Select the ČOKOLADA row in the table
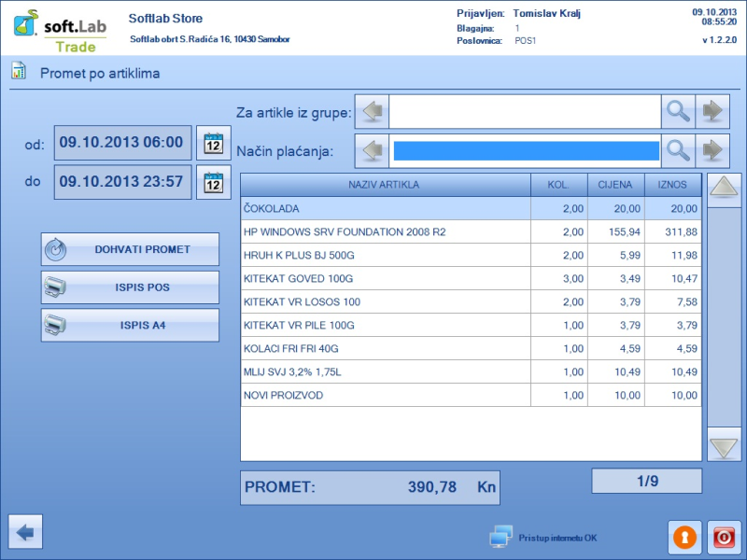The height and width of the screenshot is (560, 747). pos(385,208)
